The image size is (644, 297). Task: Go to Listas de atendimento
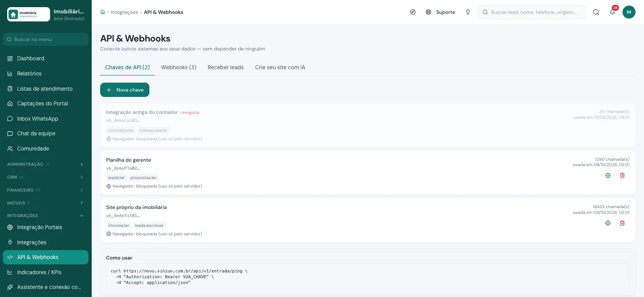[46, 89]
